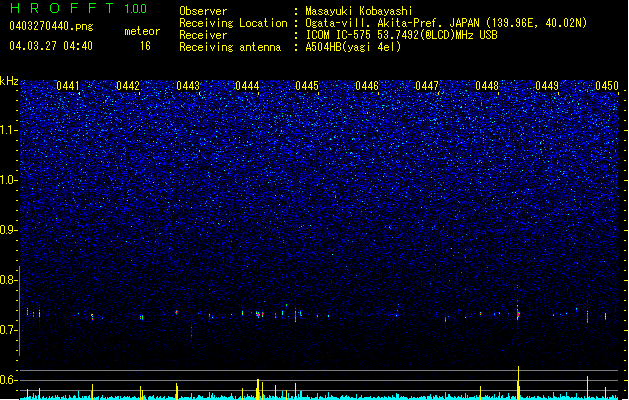
Task: Click the 0.9 kHz axis label
Action: click(9, 230)
